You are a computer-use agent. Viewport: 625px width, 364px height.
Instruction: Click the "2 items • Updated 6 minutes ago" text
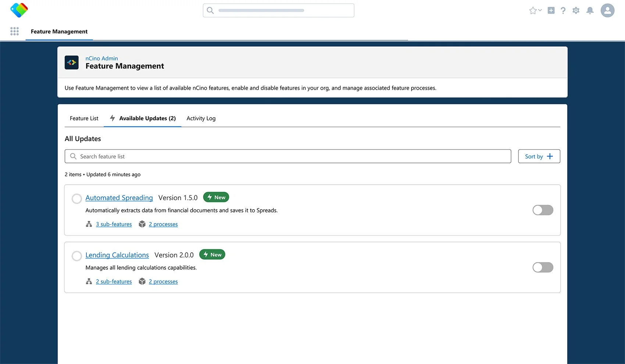pos(103,174)
